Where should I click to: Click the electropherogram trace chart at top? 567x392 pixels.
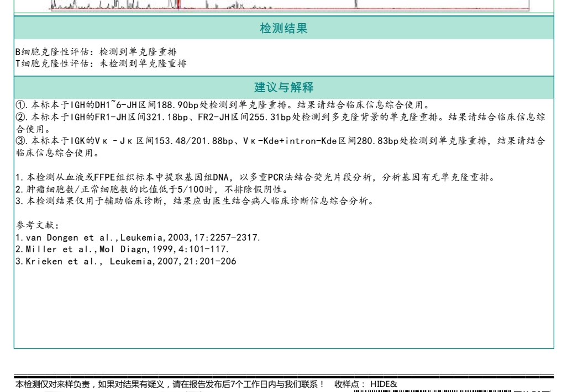290,6
